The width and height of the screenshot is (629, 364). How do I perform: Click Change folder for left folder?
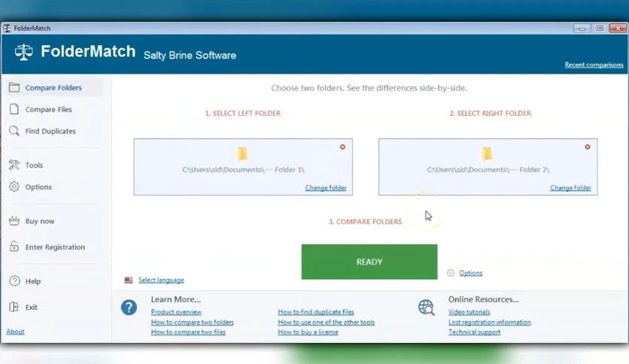(325, 187)
